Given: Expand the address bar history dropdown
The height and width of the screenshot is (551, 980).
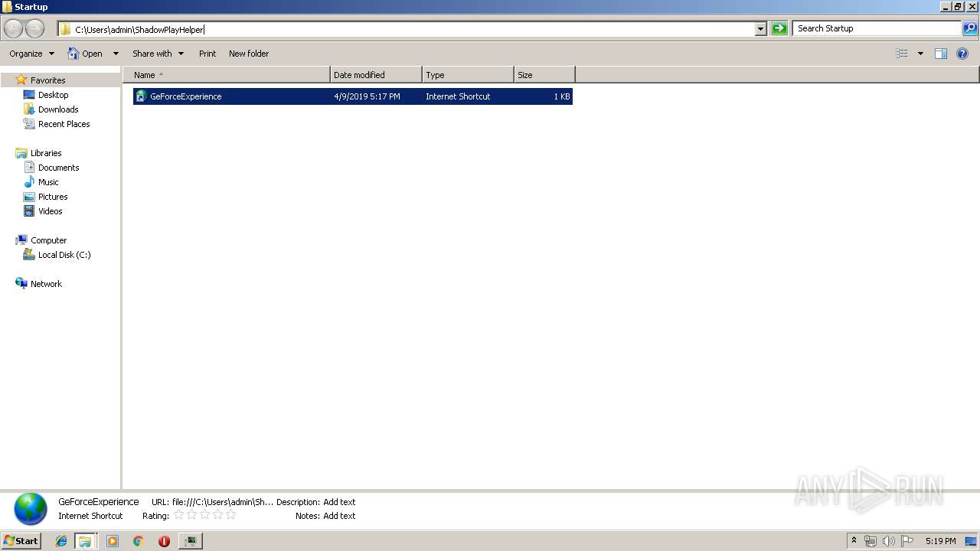Looking at the screenshot, I should coord(760,28).
